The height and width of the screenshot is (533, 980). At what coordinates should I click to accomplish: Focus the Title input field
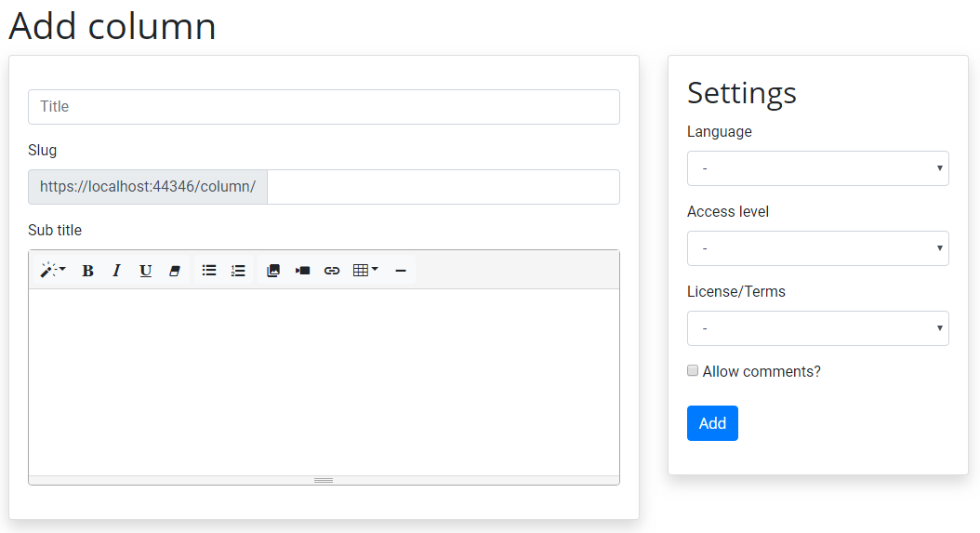pos(324,107)
